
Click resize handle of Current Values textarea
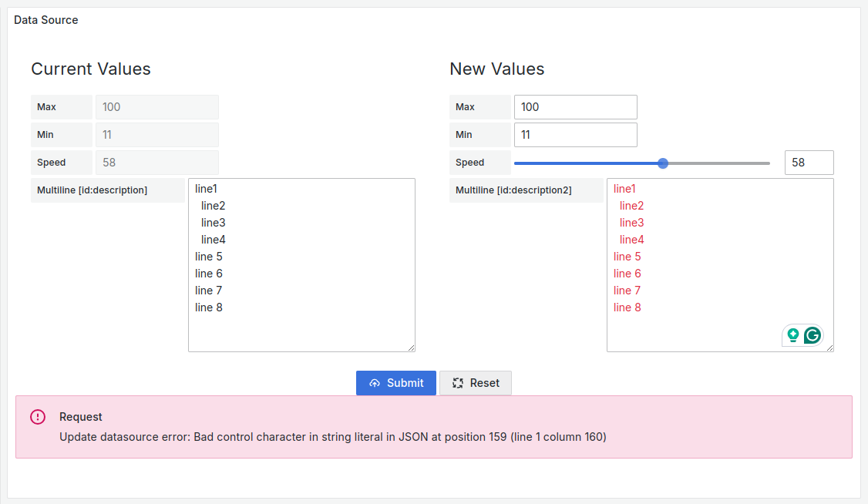411,348
